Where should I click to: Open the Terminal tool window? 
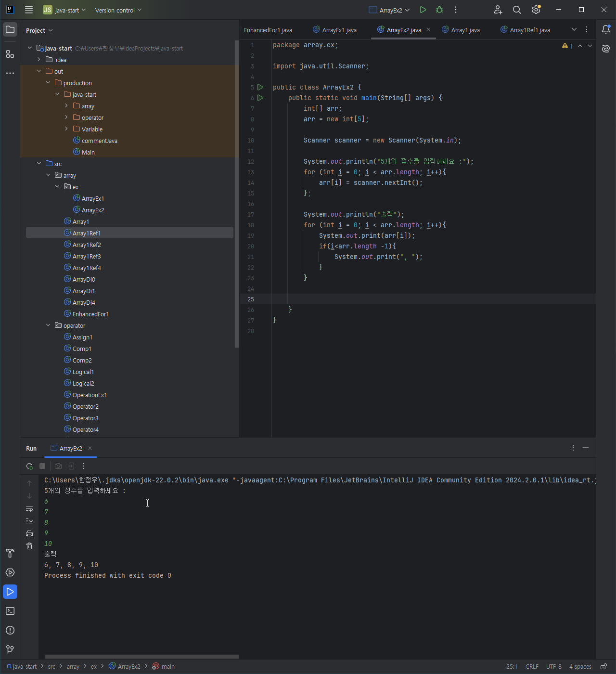10,611
